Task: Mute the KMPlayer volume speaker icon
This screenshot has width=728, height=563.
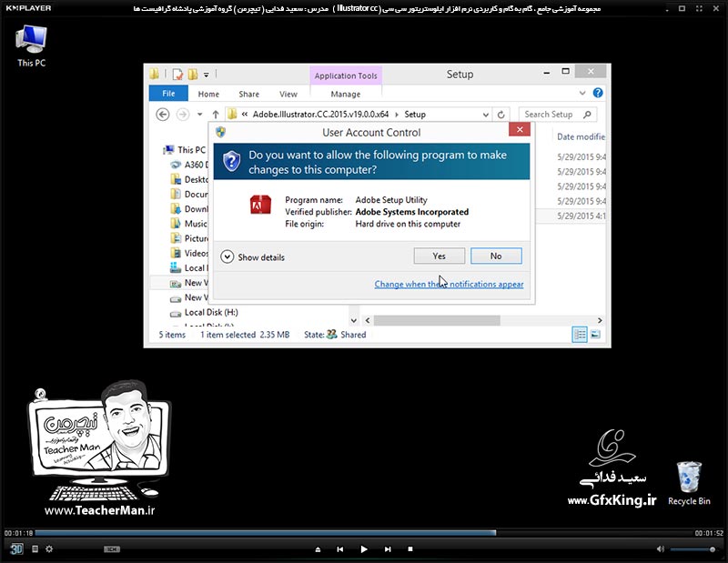Action: click(x=661, y=549)
